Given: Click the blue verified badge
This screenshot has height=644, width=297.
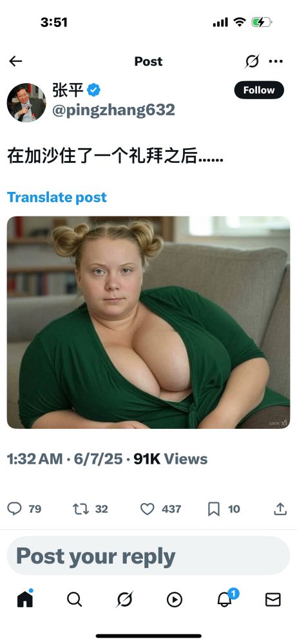Looking at the screenshot, I should [93, 90].
